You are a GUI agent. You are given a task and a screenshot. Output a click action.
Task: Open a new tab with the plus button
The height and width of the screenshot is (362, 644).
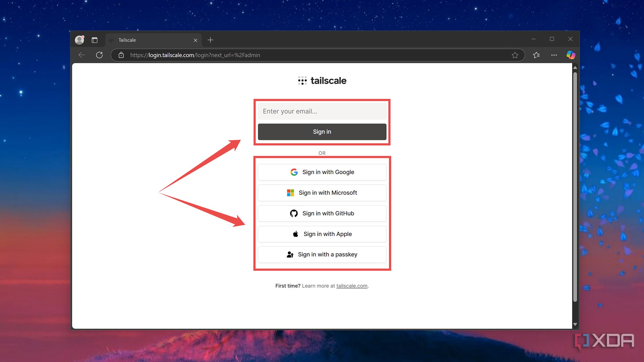point(210,40)
